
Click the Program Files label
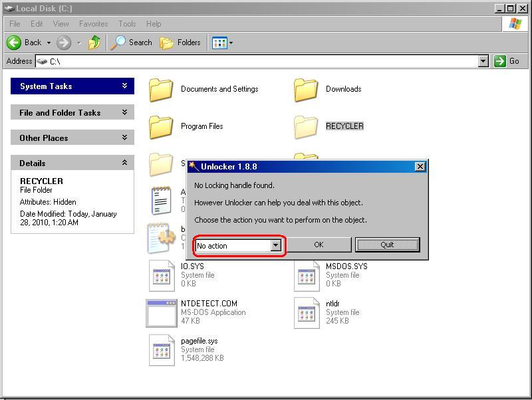coord(202,126)
